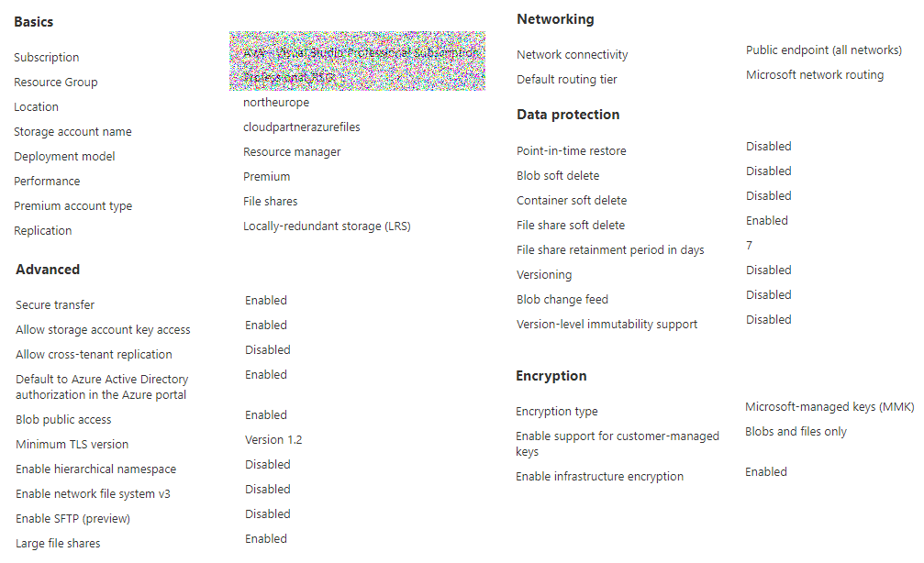
Task: Click the Version 1.2 TLS value
Action: coord(273,440)
